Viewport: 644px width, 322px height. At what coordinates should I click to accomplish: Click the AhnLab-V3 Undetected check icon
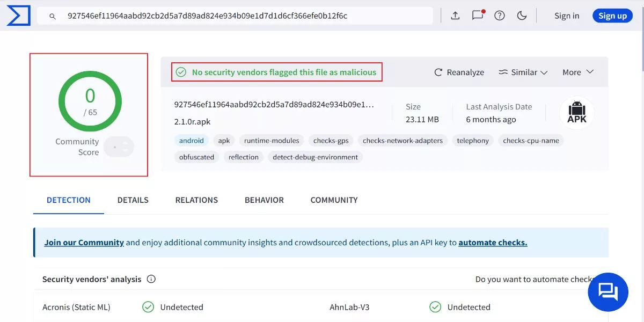(435, 307)
